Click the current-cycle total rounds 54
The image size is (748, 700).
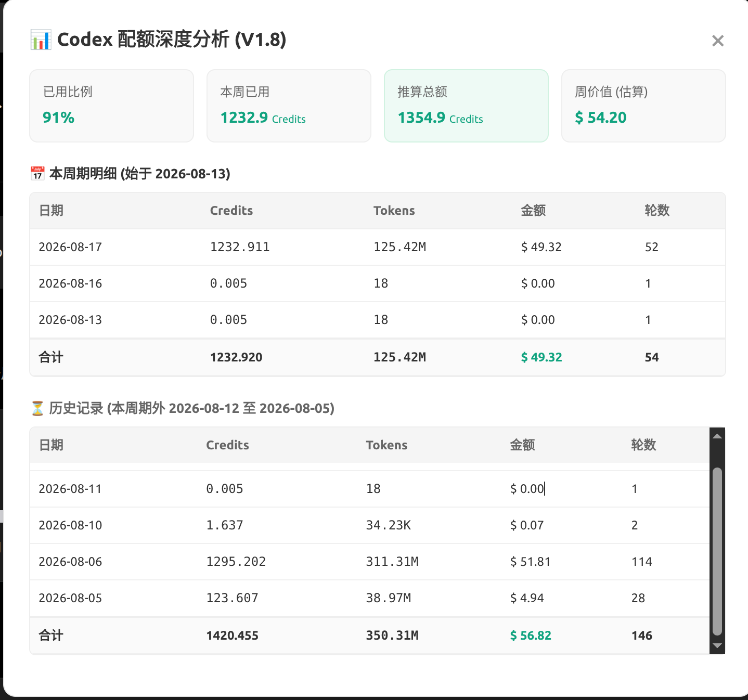[652, 357]
